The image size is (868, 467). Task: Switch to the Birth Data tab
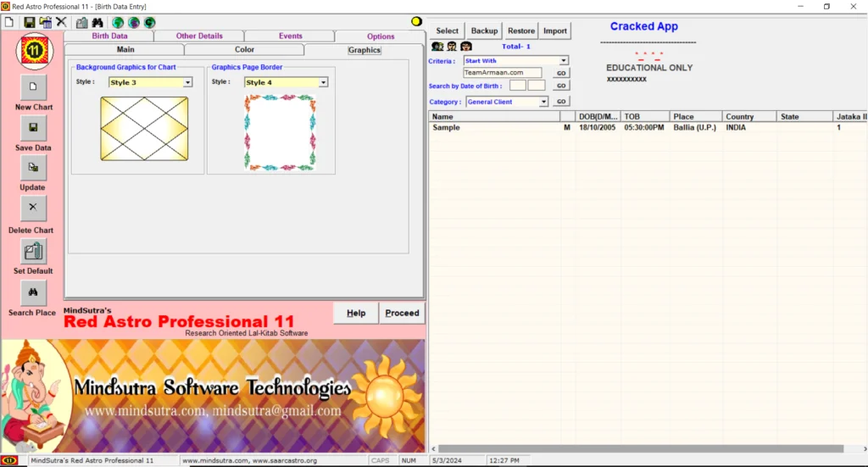pos(109,36)
